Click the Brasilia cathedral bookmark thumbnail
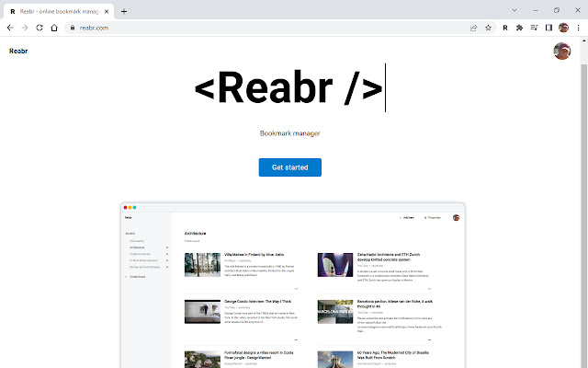Screen dimensions: 588x368 coord(335,360)
